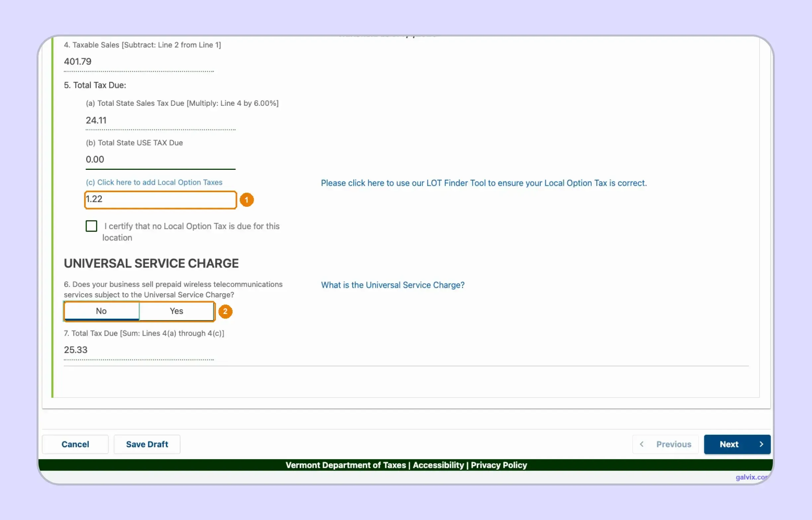Click the '7. Total Tax Due' sum label
The height and width of the screenshot is (520, 812).
tap(144, 333)
